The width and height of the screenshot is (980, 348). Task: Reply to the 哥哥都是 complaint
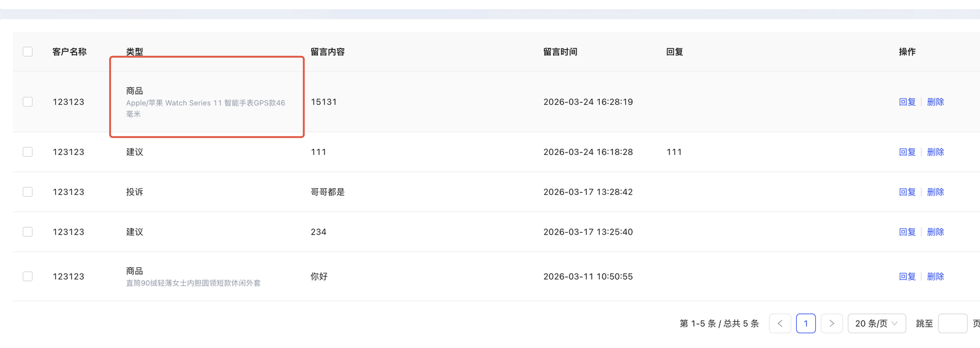907,192
